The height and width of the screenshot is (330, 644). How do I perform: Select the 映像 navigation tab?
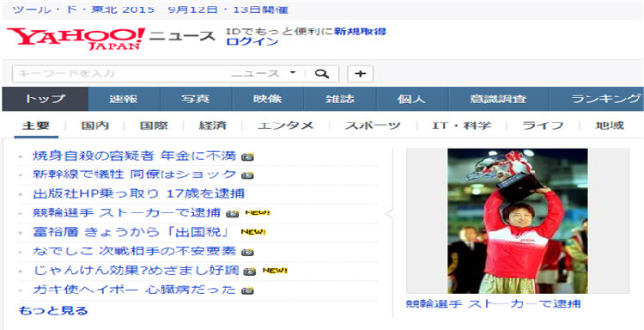(268, 99)
